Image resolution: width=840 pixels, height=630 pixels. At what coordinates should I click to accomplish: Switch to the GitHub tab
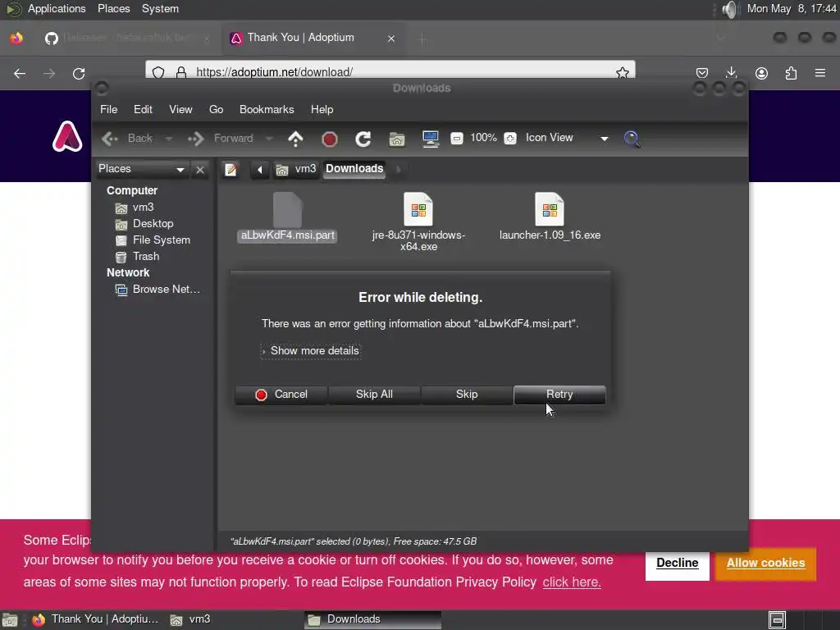coord(127,38)
